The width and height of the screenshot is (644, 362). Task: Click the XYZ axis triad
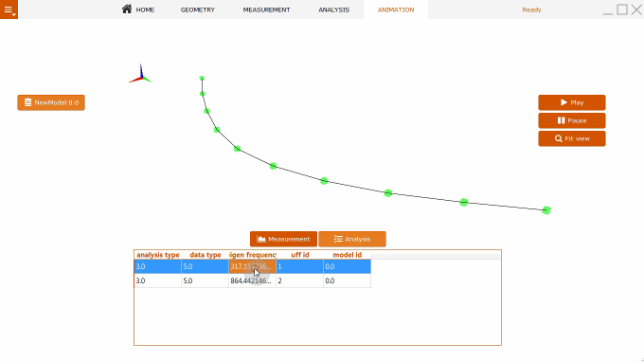point(140,75)
